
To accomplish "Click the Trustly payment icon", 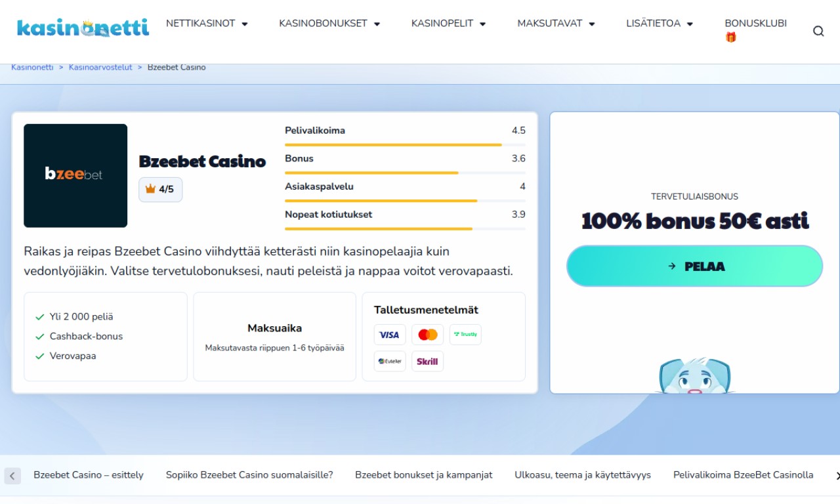I will pyautogui.click(x=465, y=335).
